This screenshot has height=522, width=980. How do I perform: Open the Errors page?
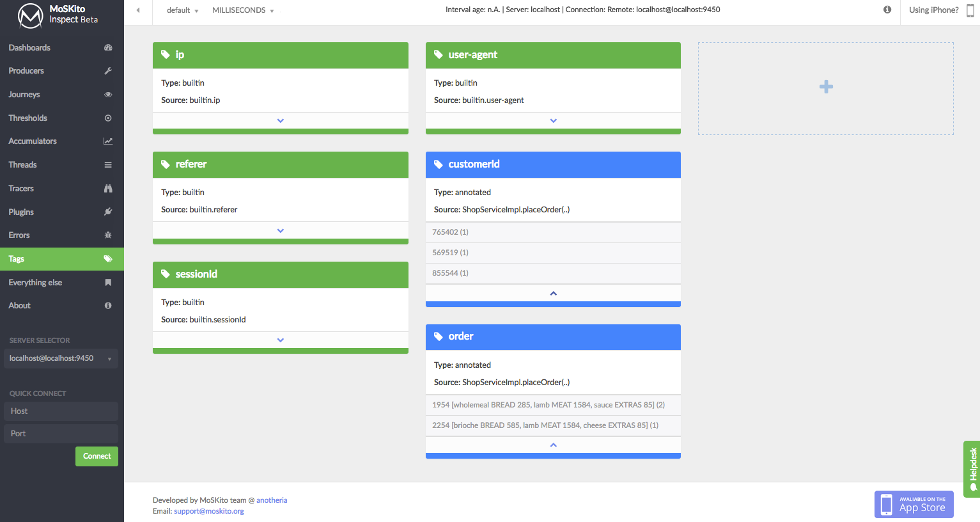pos(62,235)
